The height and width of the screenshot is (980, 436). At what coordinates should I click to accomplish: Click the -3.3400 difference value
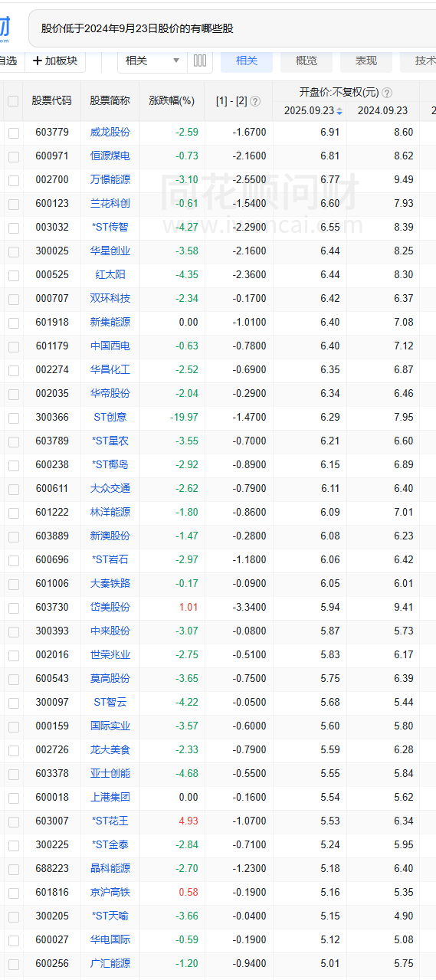249,608
